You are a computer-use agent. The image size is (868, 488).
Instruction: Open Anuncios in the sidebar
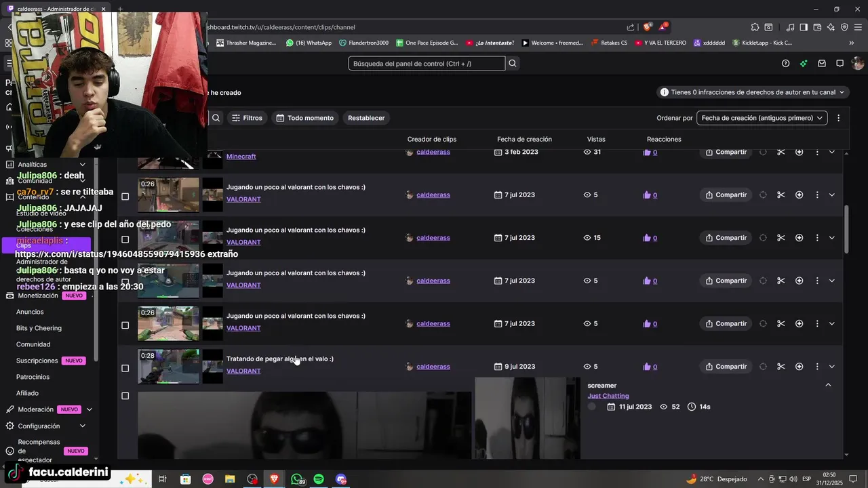pos(30,312)
